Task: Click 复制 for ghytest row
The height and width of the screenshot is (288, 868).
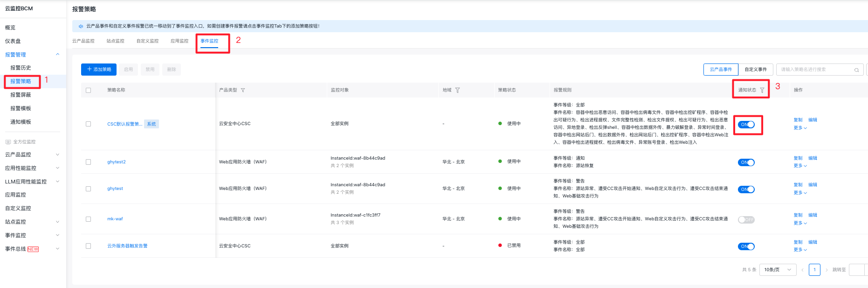Action: click(798, 185)
